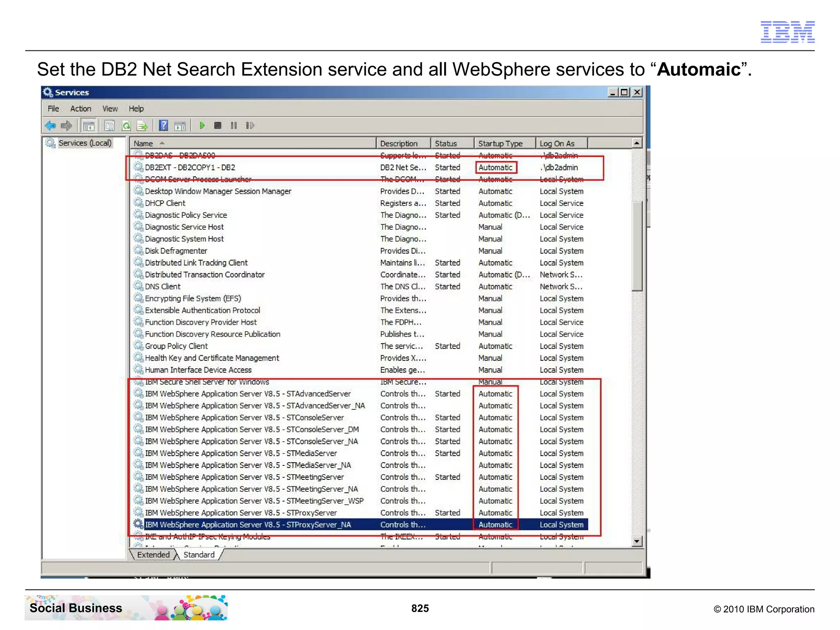Click the Services window title bar icon
The image size is (840, 630).
click(x=48, y=92)
